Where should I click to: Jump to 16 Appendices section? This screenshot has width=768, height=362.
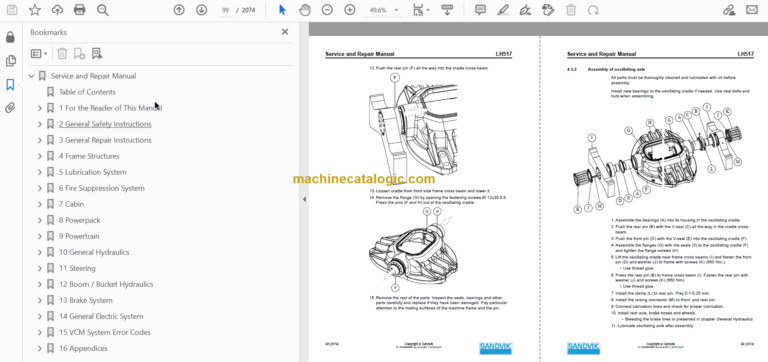(x=83, y=348)
